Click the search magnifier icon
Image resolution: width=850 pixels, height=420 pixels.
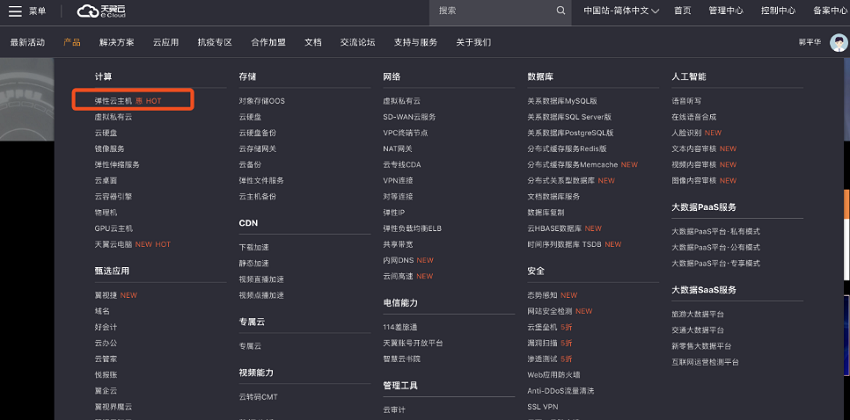tap(561, 11)
